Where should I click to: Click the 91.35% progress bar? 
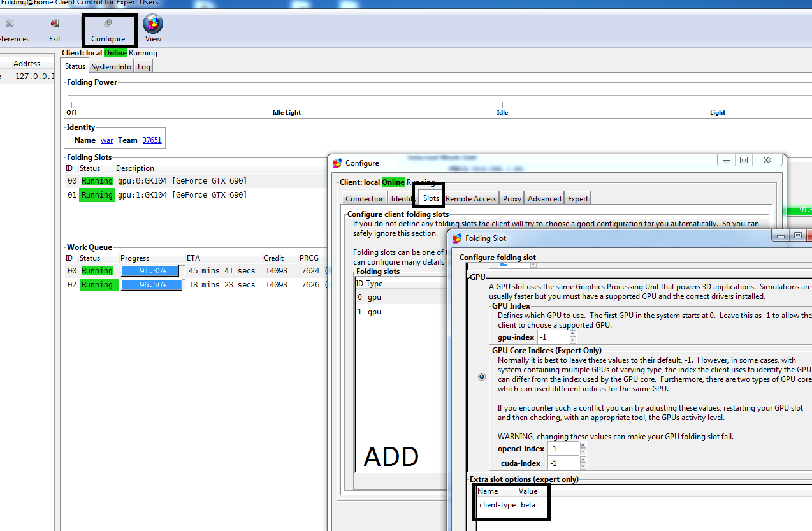pos(151,271)
